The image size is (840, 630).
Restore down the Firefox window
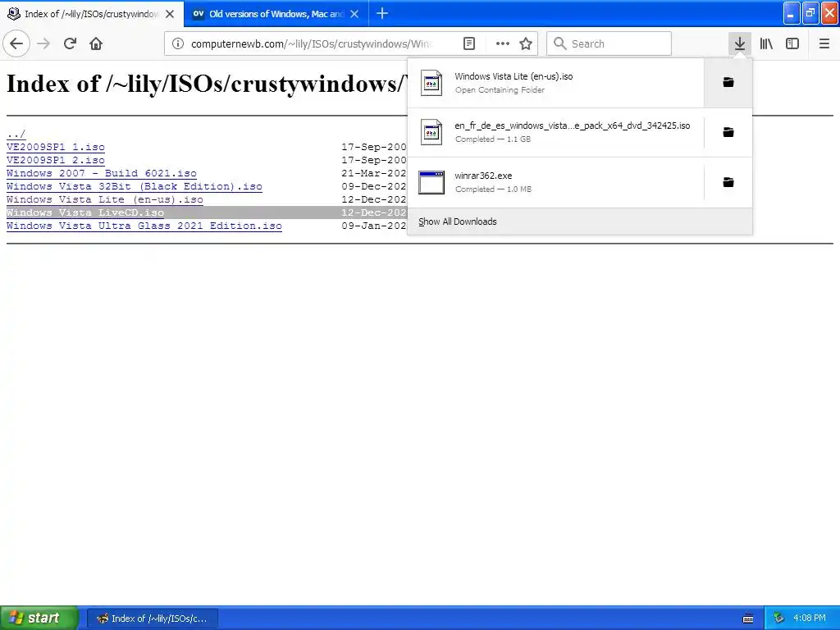(x=810, y=13)
